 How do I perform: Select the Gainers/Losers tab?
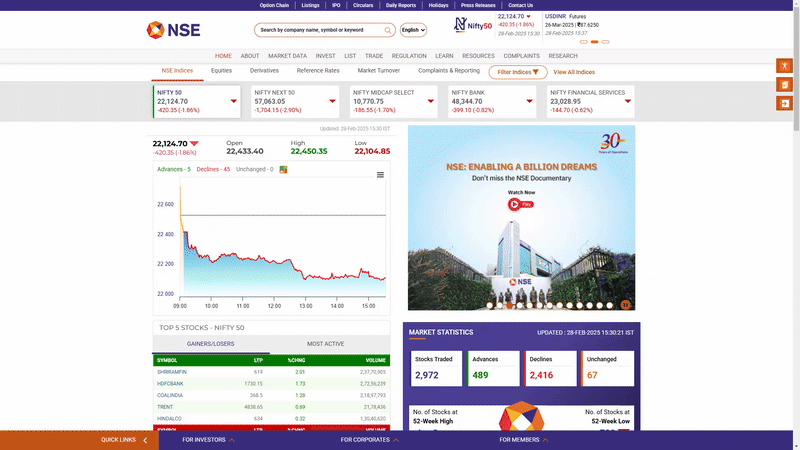pyautogui.click(x=210, y=344)
